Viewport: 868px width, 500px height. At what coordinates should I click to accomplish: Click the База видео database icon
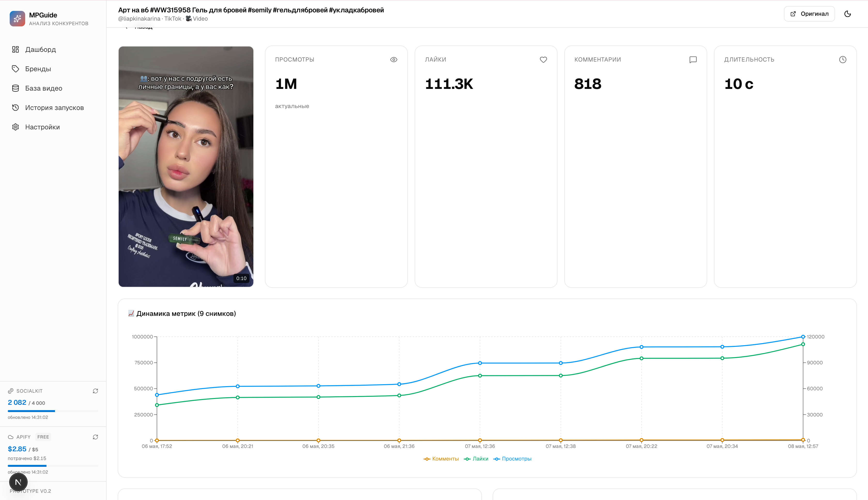[15, 88]
